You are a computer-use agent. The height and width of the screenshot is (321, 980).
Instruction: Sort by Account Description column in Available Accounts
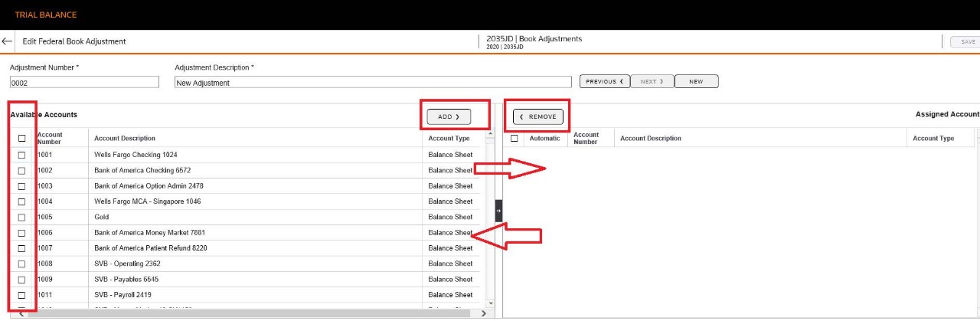coord(125,139)
